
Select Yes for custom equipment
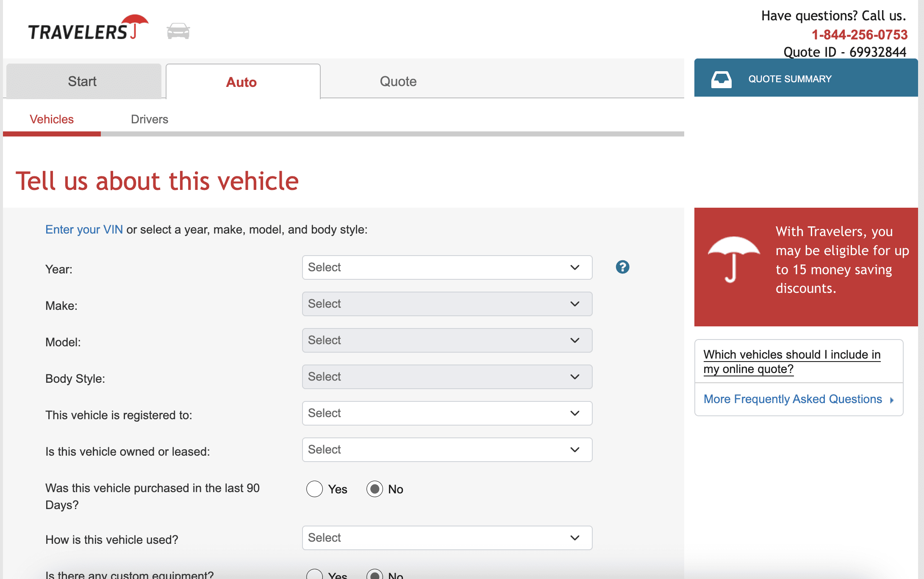(314, 575)
